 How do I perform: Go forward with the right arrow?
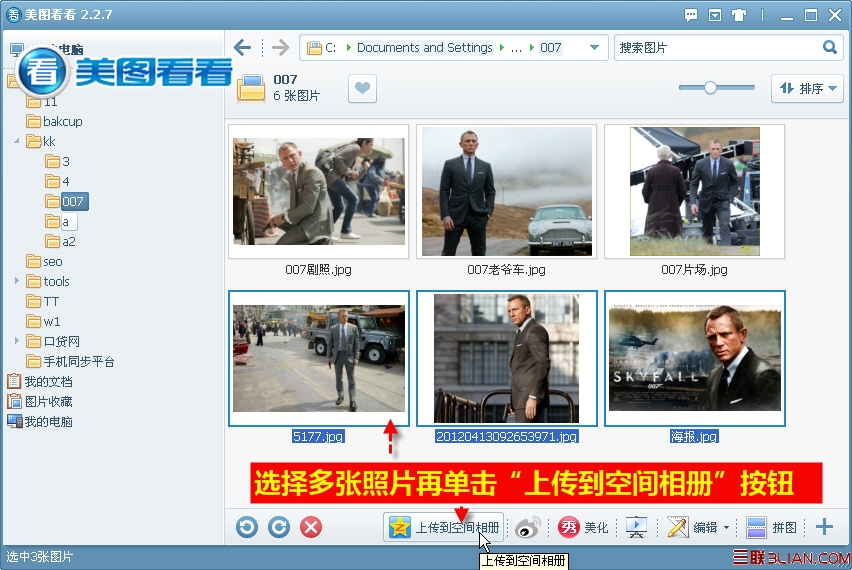pyautogui.click(x=280, y=47)
